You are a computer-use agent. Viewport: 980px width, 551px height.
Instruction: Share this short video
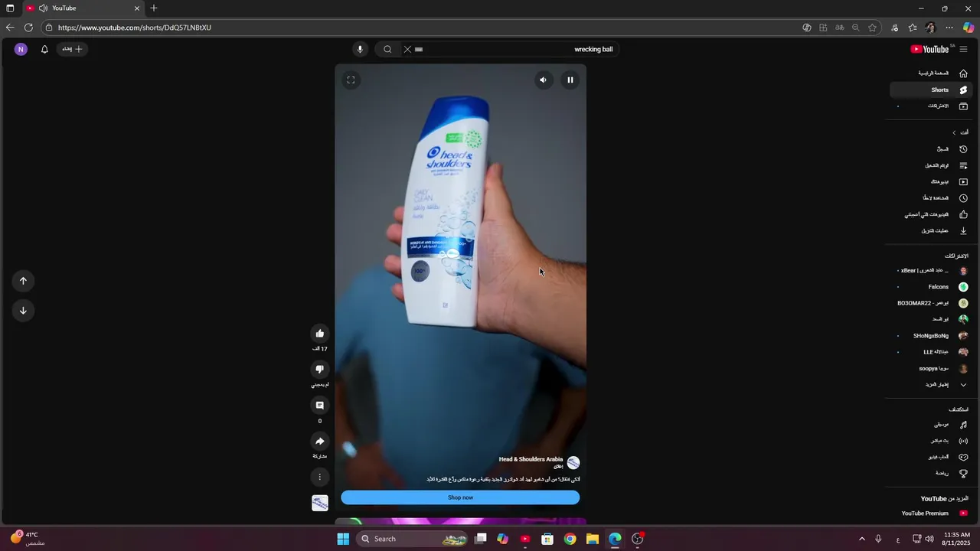[320, 442]
